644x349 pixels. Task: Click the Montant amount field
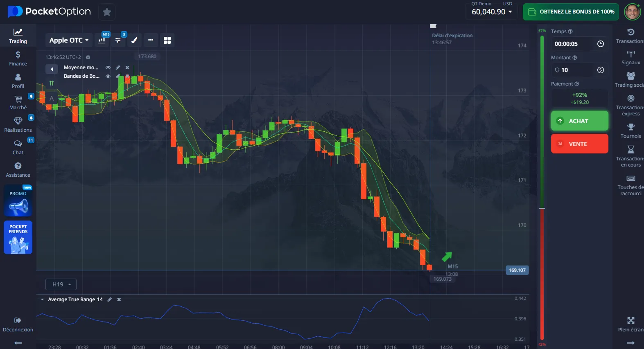(571, 70)
